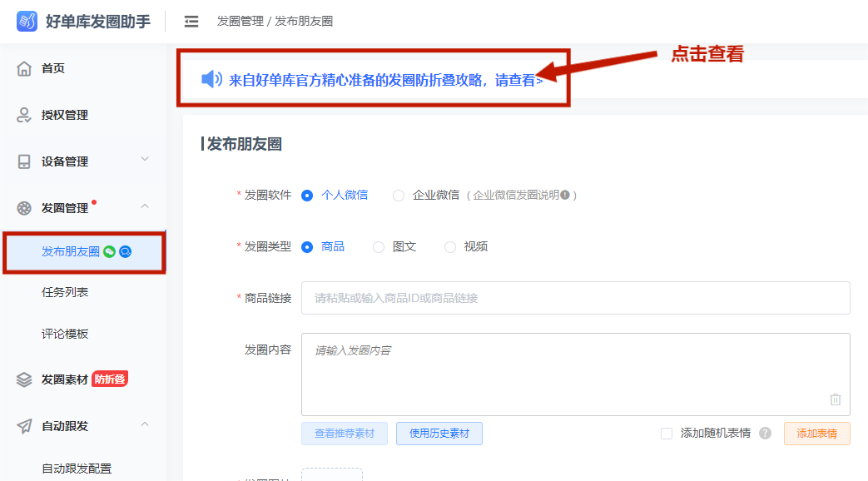Select the 个人微信 radio option
Viewport: 868px width, 481px height.
tap(307, 196)
